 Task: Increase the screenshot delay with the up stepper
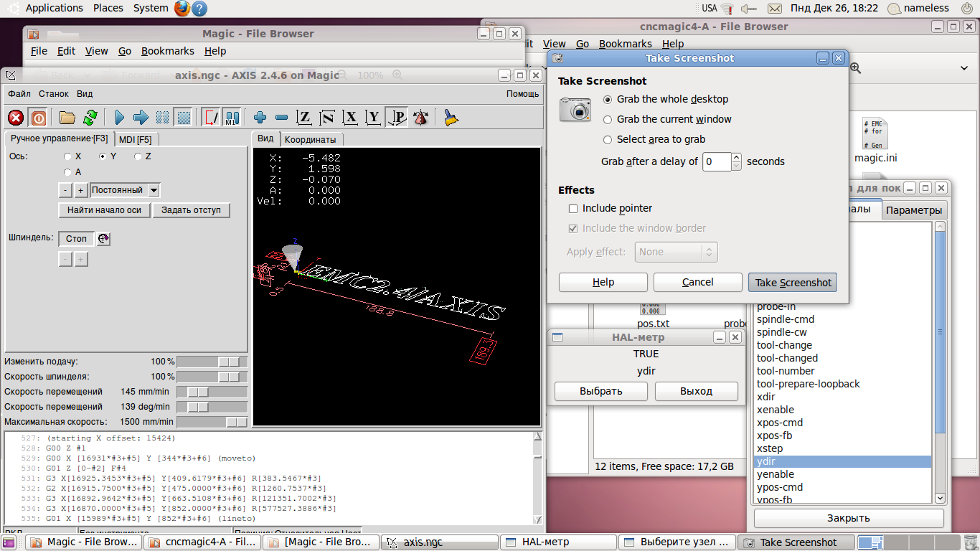click(x=736, y=157)
